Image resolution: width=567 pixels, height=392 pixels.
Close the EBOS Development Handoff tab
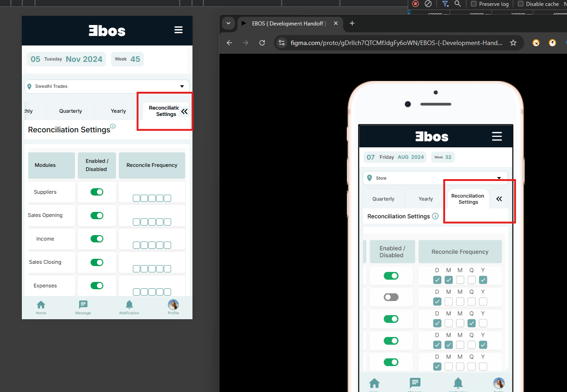click(x=336, y=23)
